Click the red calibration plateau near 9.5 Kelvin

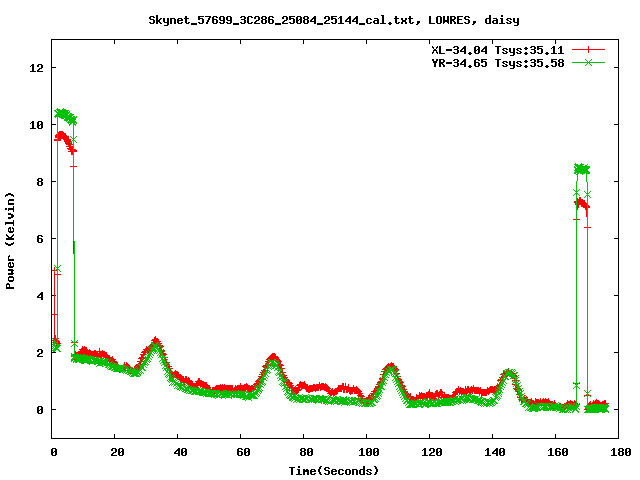(64, 141)
